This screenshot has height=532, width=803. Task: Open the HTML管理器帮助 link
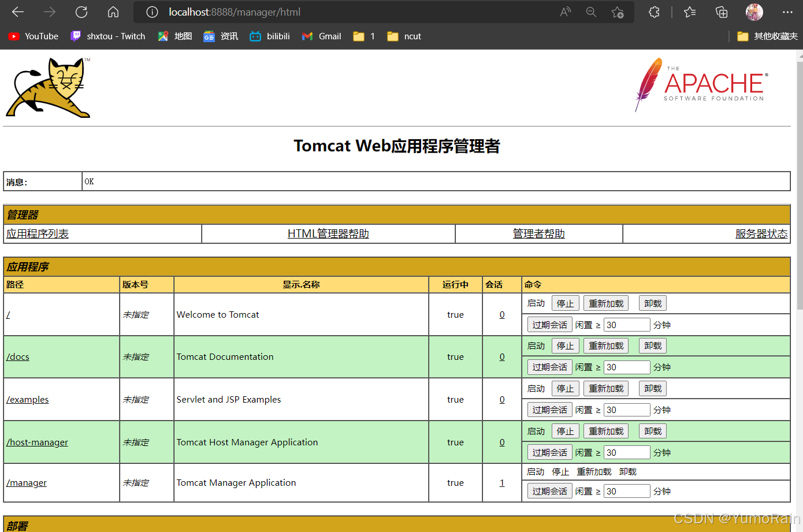328,234
